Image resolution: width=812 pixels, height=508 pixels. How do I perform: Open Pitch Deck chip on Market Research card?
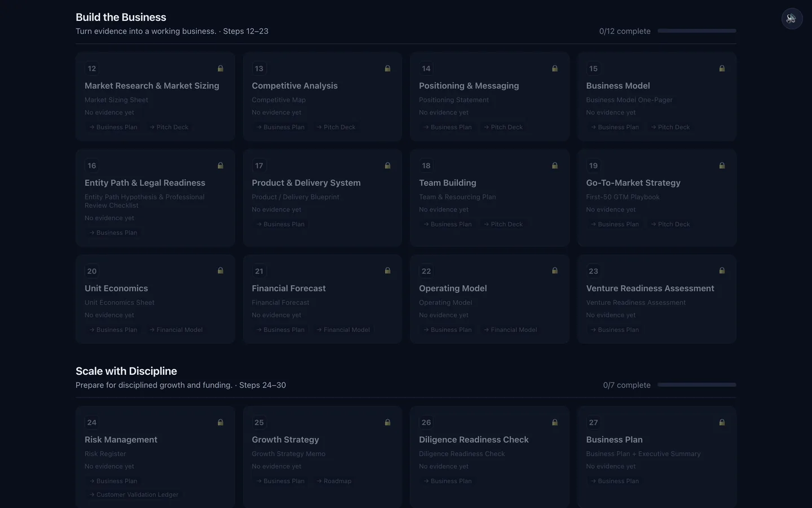[169, 127]
